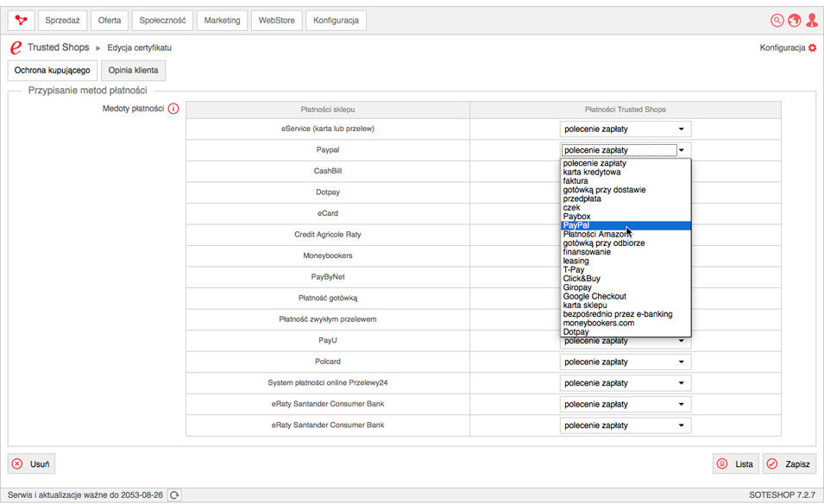The image size is (824, 504).
Task: Open the WebStore menu
Action: (x=276, y=21)
